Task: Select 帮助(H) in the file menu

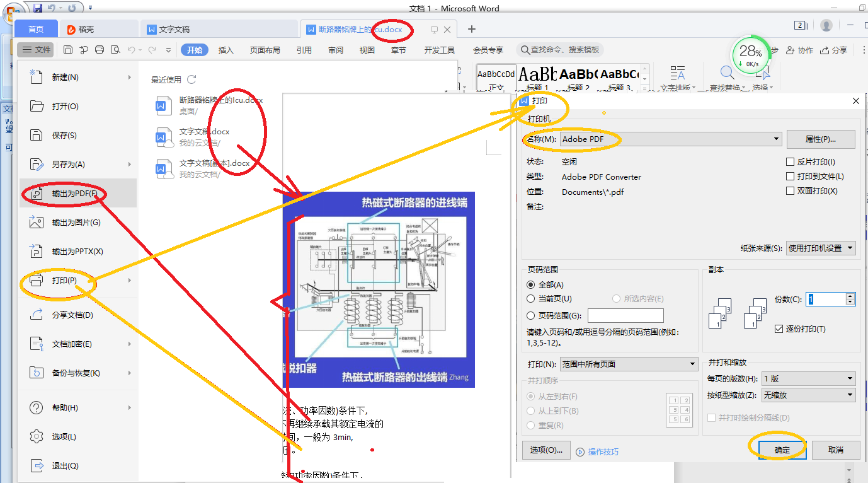Action: 78,407
